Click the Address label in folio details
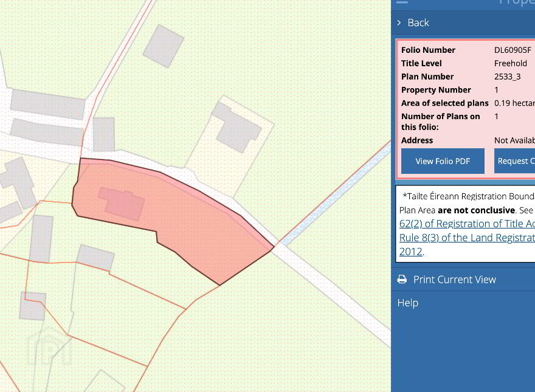This screenshot has height=392, width=535. coord(417,140)
